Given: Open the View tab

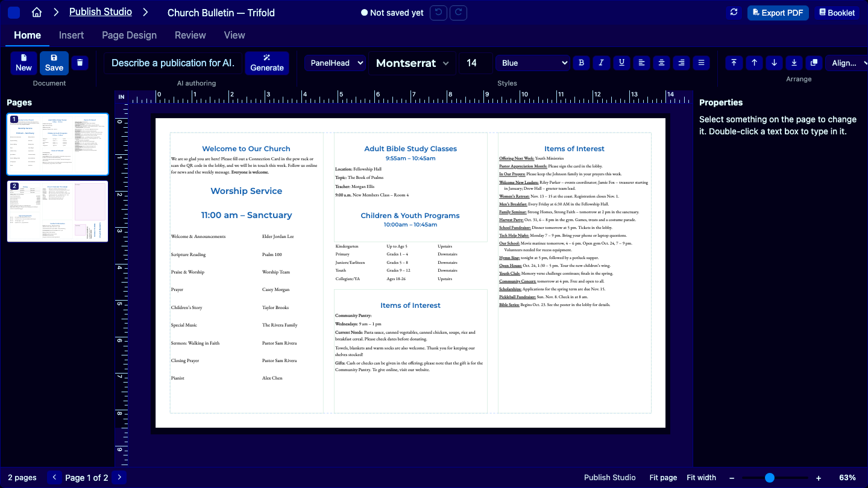Looking at the screenshot, I should tap(234, 35).
